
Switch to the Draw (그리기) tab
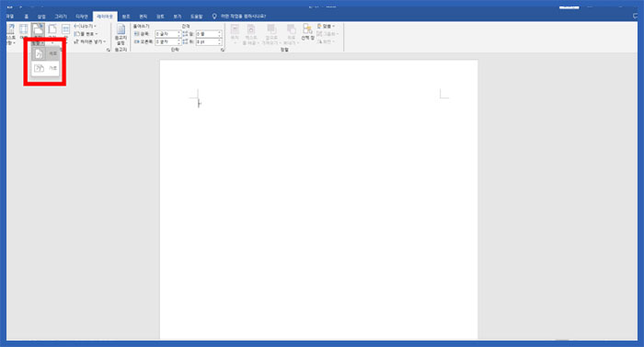[x=61, y=17]
